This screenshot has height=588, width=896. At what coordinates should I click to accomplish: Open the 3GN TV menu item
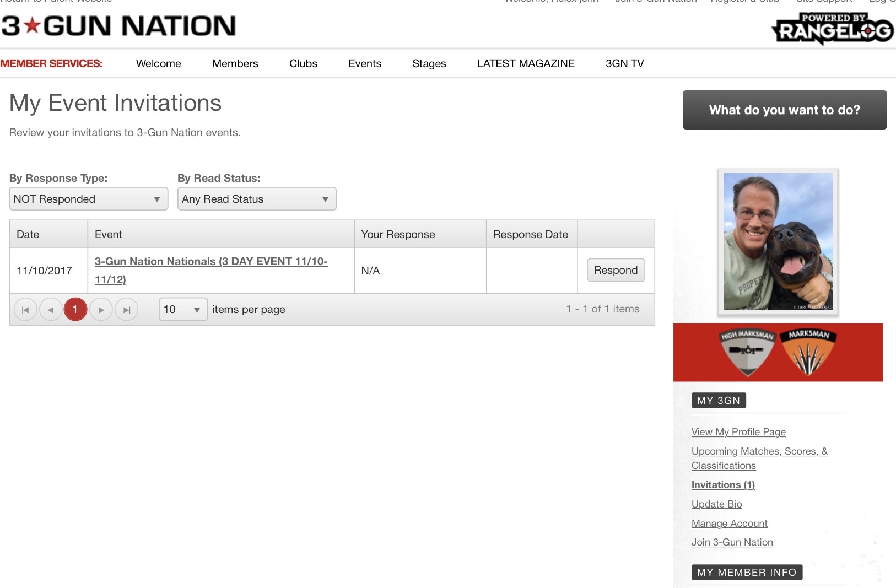tap(625, 63)
